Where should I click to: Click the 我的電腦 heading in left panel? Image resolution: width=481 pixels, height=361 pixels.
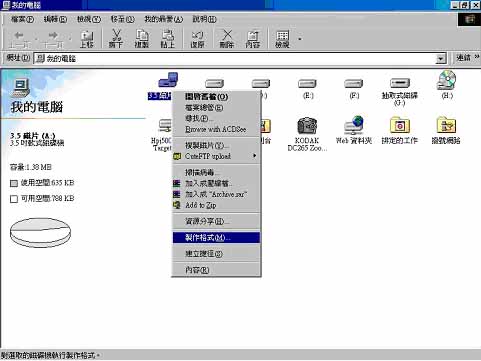(x=37, y=107)
